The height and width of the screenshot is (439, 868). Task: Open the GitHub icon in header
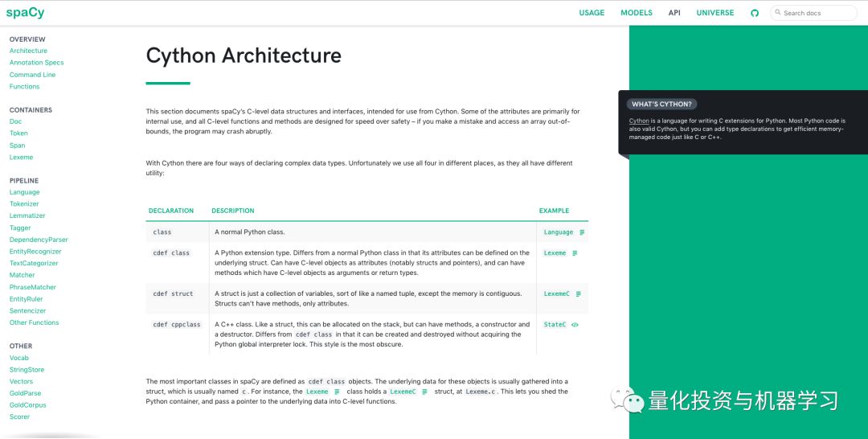[x=755, y=13]
